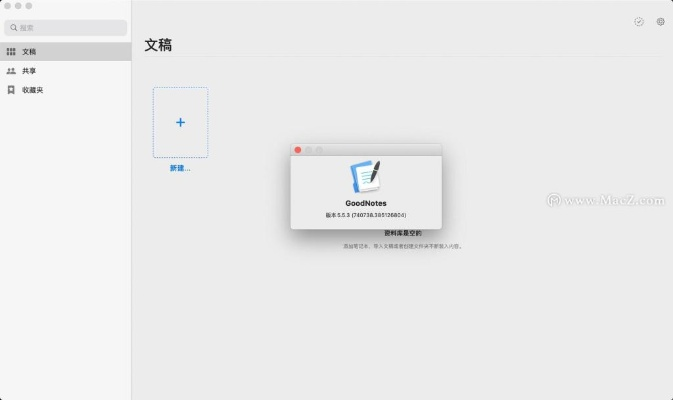
Task: Click the GoodNotes name in about dialog
Action: (366, 203)
